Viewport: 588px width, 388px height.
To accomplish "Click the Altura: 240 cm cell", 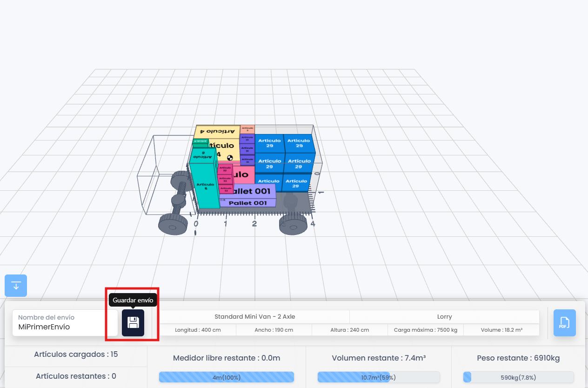I will [349, 330].
